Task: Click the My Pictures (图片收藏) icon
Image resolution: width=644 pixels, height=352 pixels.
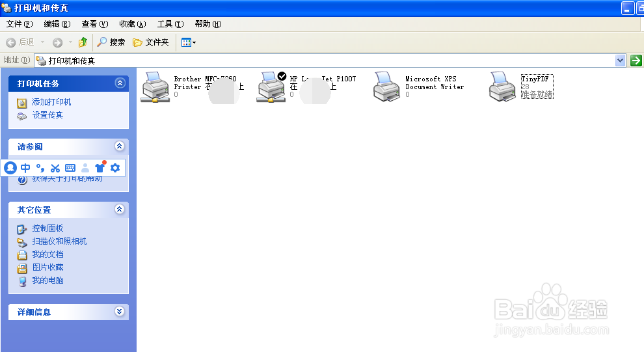Action: (x=21, y=268)
